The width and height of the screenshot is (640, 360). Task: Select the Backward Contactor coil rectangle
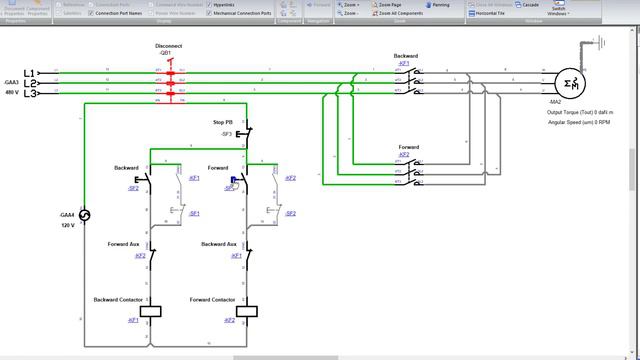coord(150,311)
